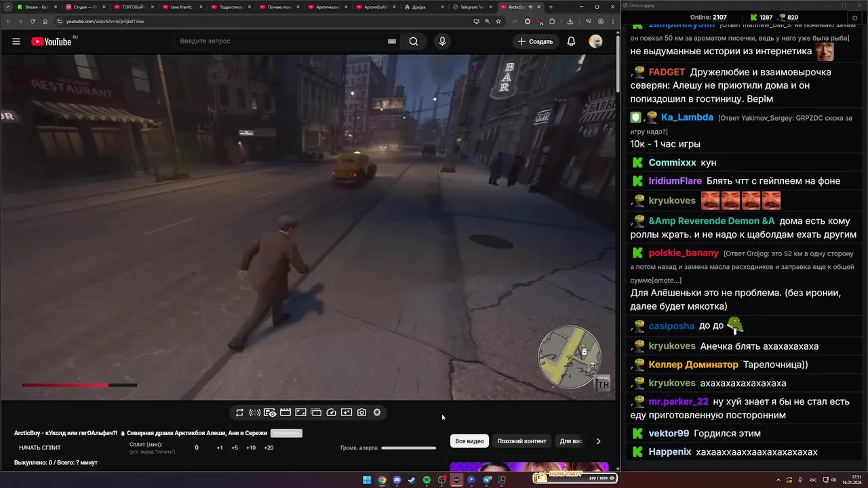Add +5 minutes to split
Screen dimensions: 868x488
(235, 448)
